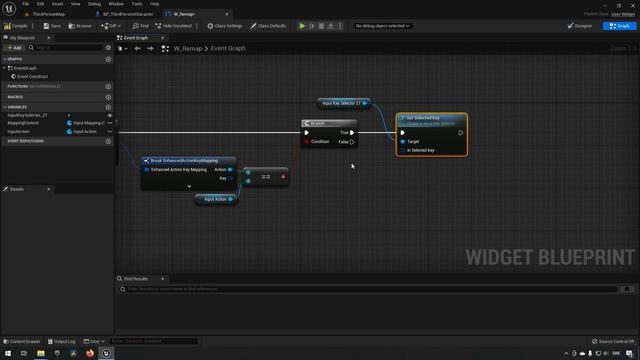The height and width of the screenshot is (360, 640).
Task: Add a new graph via plus icon
Action: pyautogui.click(x=108, y=59)
